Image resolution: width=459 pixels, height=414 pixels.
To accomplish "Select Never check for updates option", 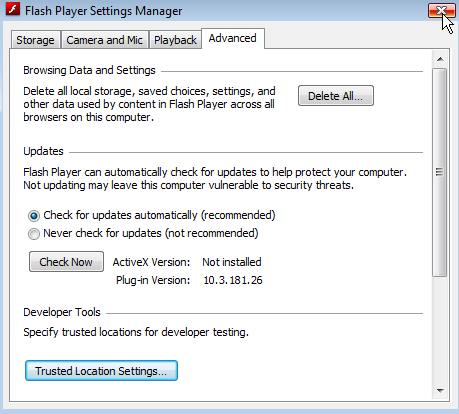I will tap(34, 234).
